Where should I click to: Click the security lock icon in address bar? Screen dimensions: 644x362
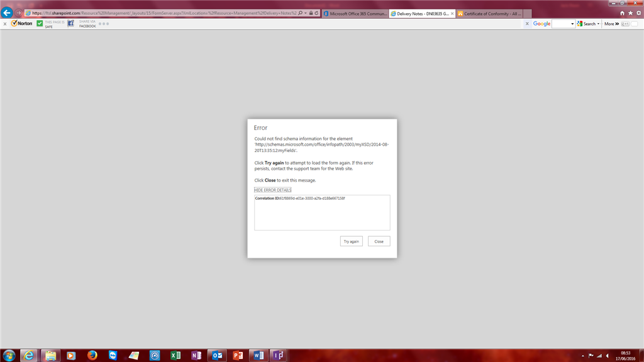(x=311, y=13)
